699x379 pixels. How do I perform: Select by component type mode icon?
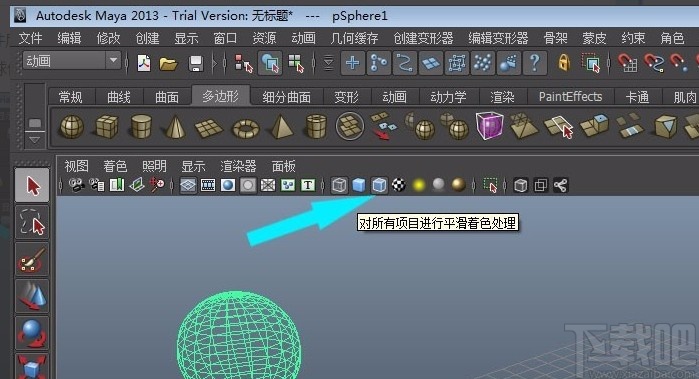tap(296, 63)
